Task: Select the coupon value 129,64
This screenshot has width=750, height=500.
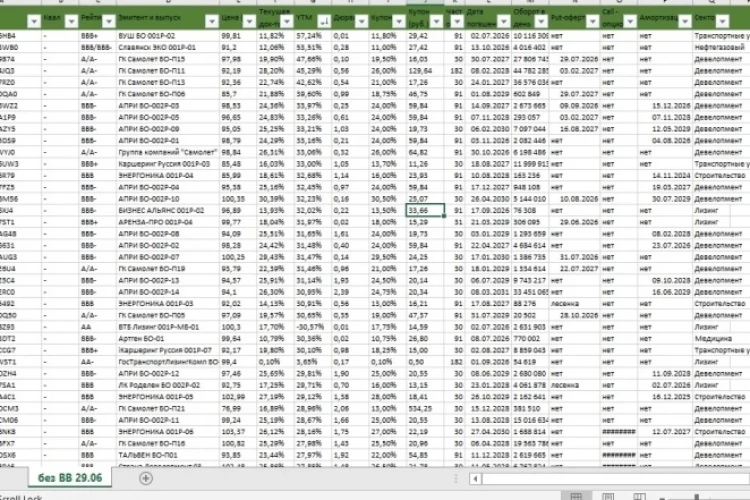Action: pos(425,71)
